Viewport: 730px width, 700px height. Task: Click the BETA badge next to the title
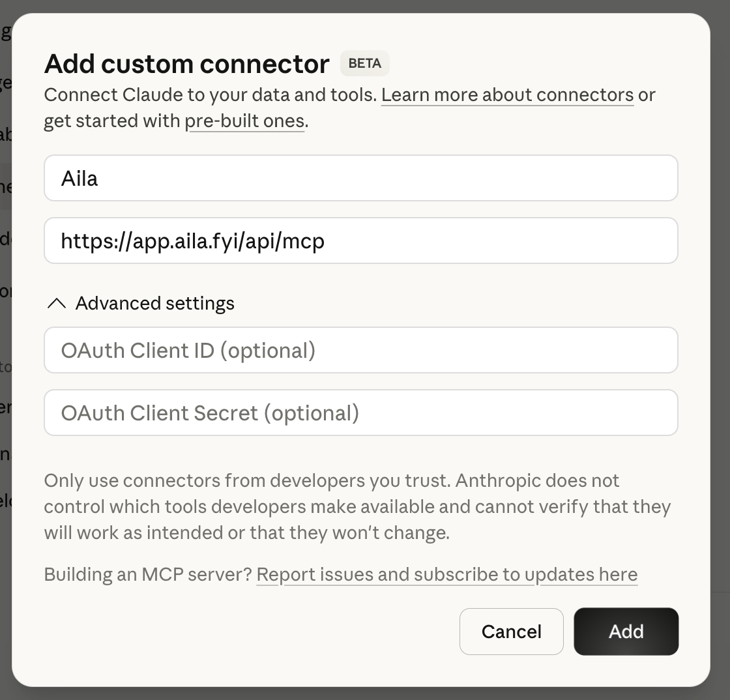point(365,63)
